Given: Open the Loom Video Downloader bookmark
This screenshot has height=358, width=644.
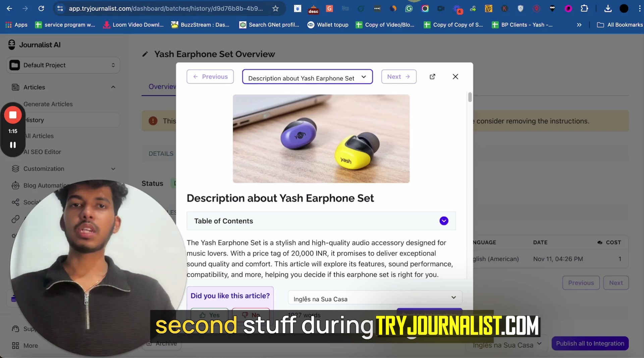Looking at the screenshot, I should (133, 25).
